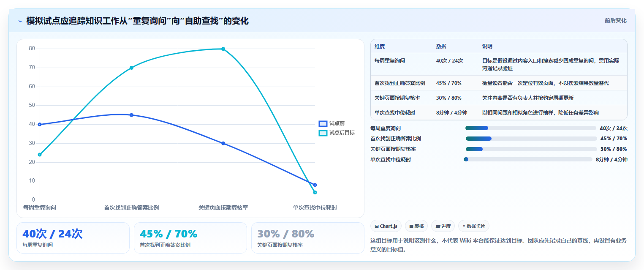
Task: Click the 维度 column header
Action: (380, 46)
